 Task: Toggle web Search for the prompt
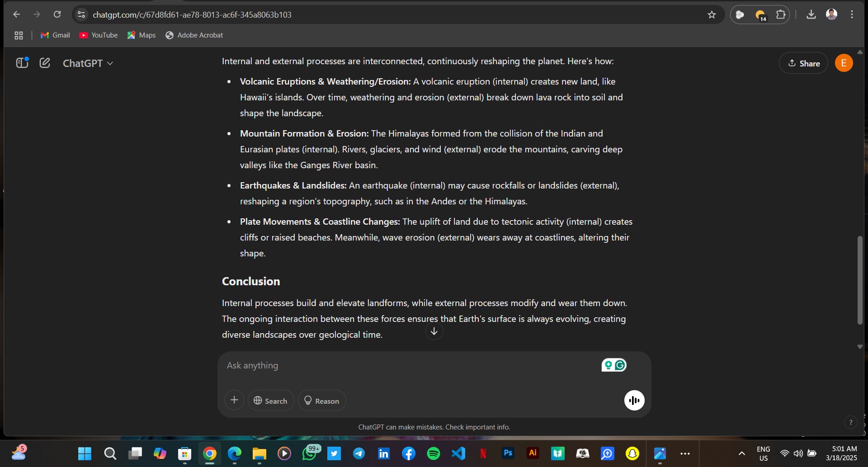(270, 401)
